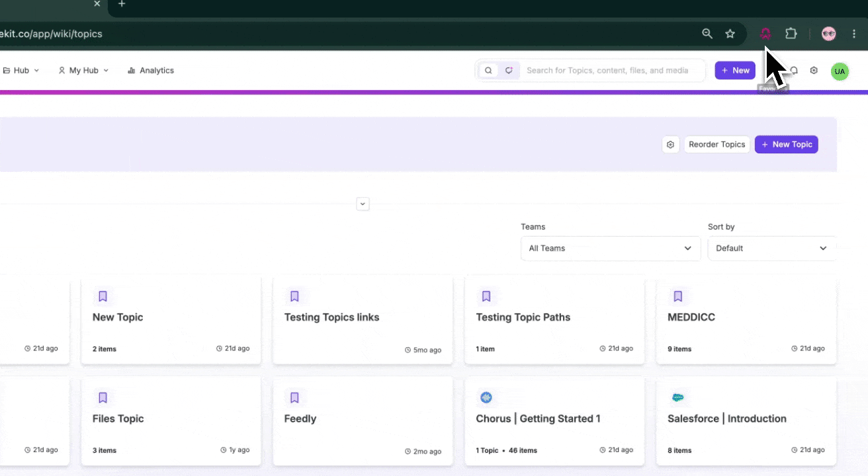
Task: Click the bookmark icon on Files Topic card
Action: [x=103, y=398]
